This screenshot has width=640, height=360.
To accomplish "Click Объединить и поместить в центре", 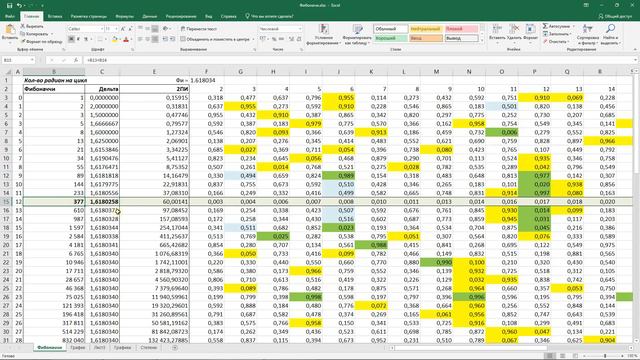I will pos(215,39).
